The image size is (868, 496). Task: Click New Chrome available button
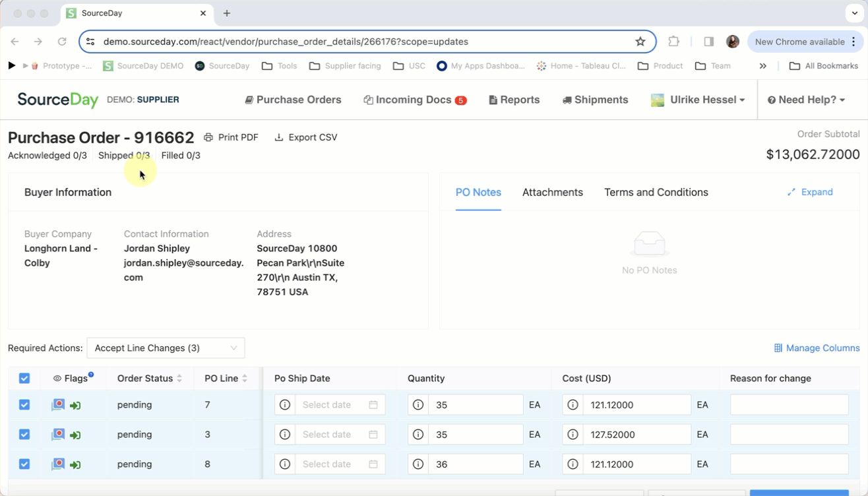[x=805, y=42]
